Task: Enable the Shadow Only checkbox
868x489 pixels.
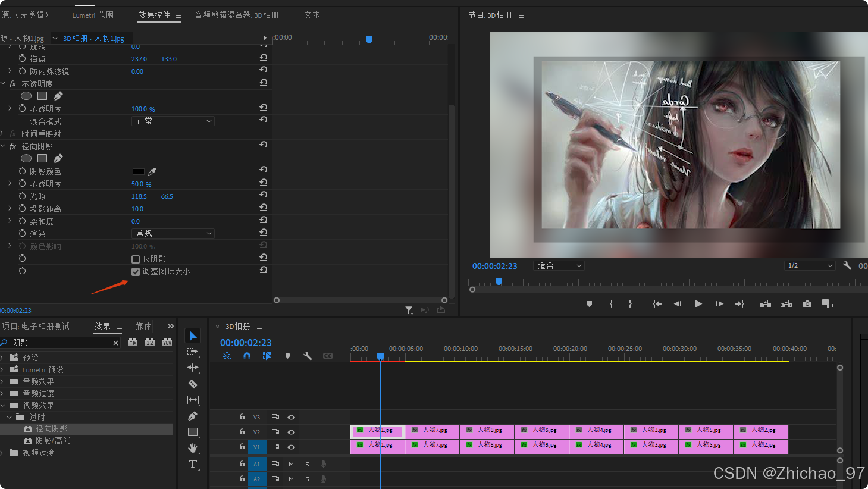Action: point(136,259)
